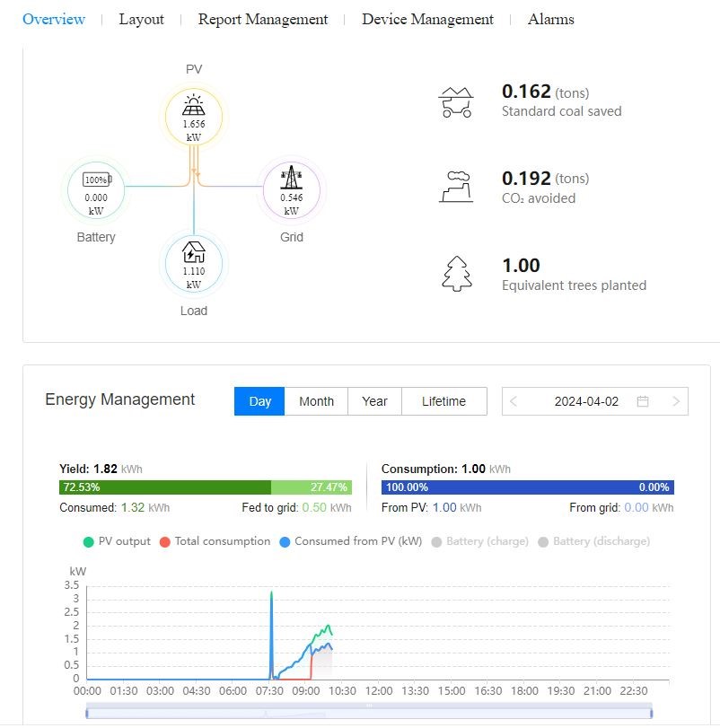Select the Month view button
Viewport: 720px width, 728px height.
click(x=316, y=401)
